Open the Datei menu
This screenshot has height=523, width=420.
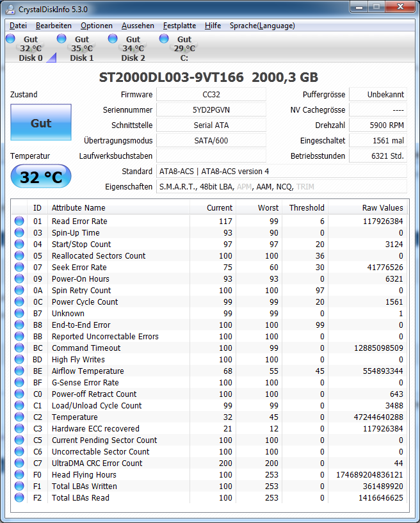(18, 26)
